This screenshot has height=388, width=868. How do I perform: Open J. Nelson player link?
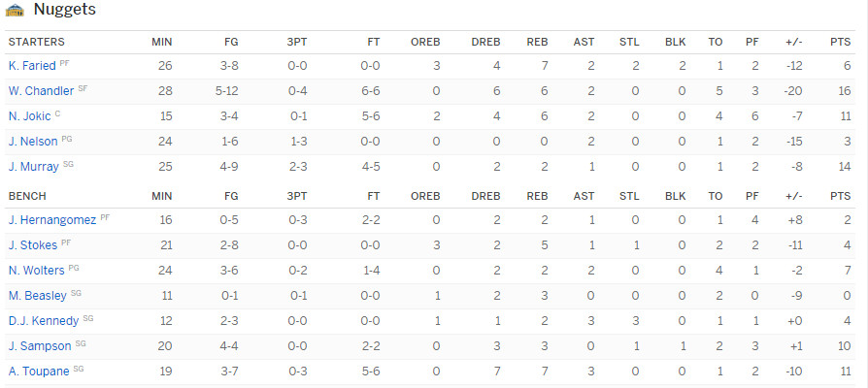pyautogui.click(x=33, y=142)
